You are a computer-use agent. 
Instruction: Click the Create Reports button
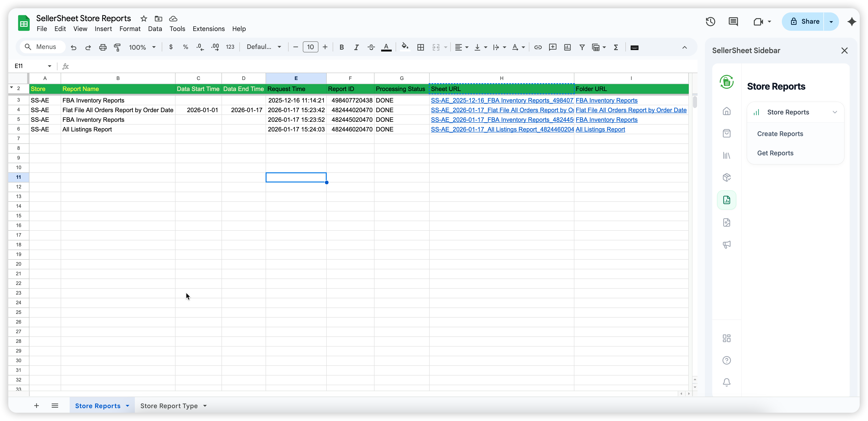(780, 134)
